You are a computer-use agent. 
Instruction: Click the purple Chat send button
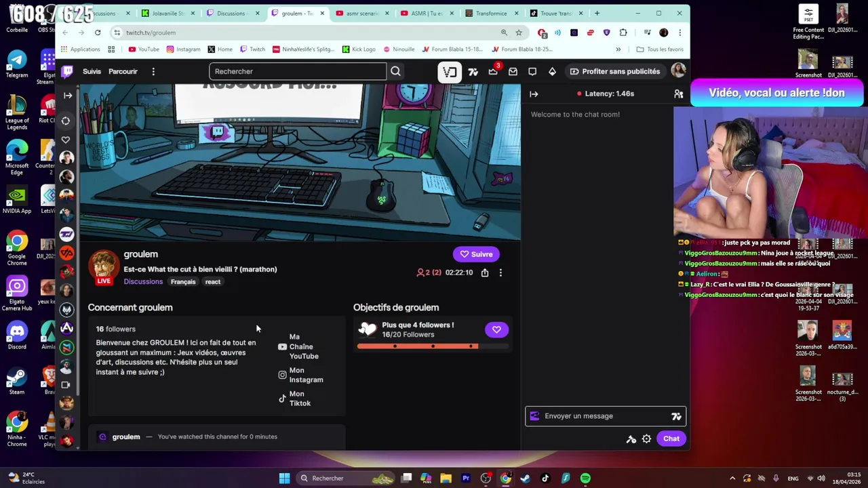(671, 439)
